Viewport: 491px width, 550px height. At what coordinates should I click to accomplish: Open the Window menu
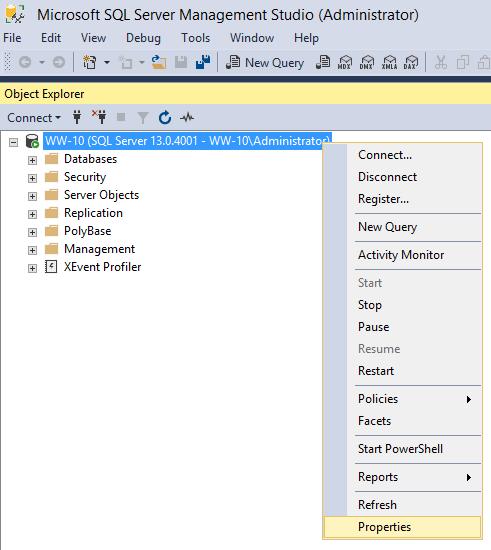click(252, 38)
